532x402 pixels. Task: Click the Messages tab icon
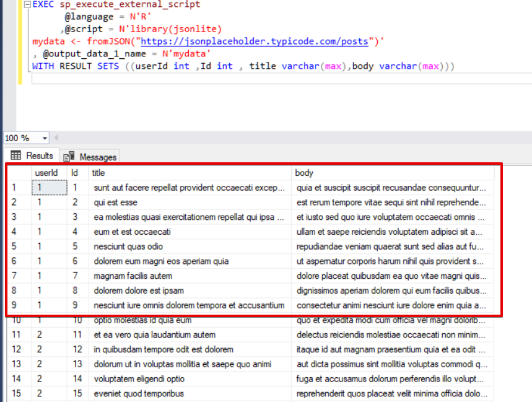[69, 156]
